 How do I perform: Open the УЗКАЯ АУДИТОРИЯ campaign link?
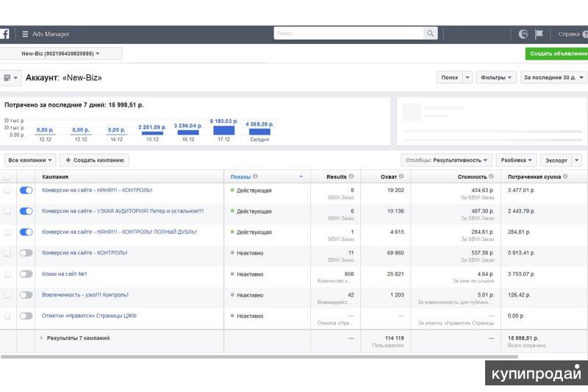point(122,211)
